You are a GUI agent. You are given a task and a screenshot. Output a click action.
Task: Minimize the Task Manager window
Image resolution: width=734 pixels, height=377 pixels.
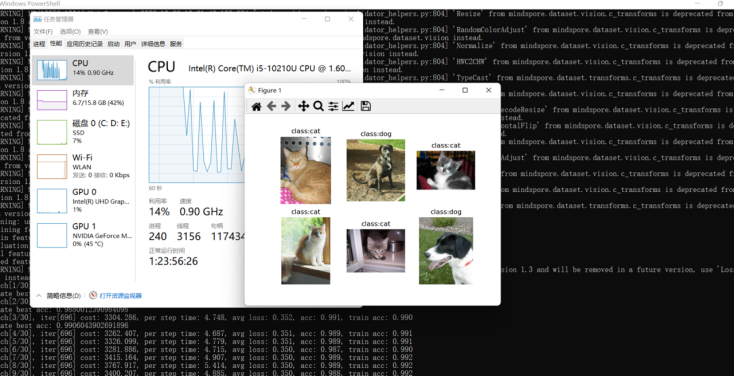(x=304, y=19)
